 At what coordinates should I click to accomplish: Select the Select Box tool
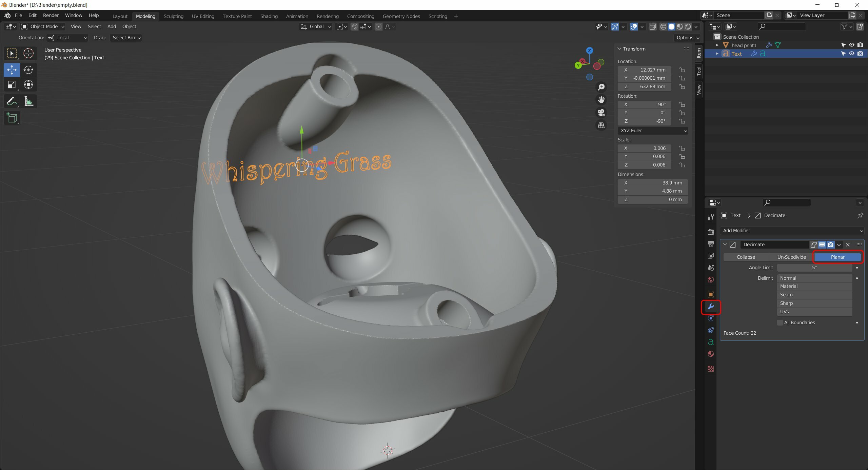12,53
